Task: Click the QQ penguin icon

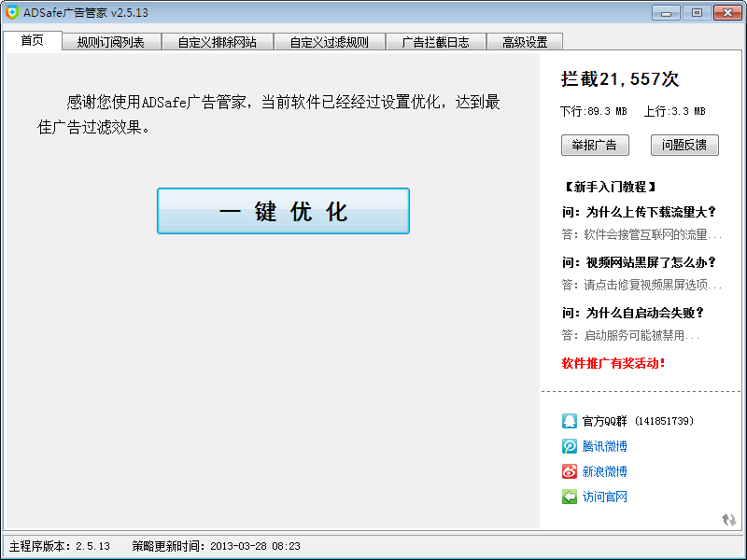Action: 570,421
